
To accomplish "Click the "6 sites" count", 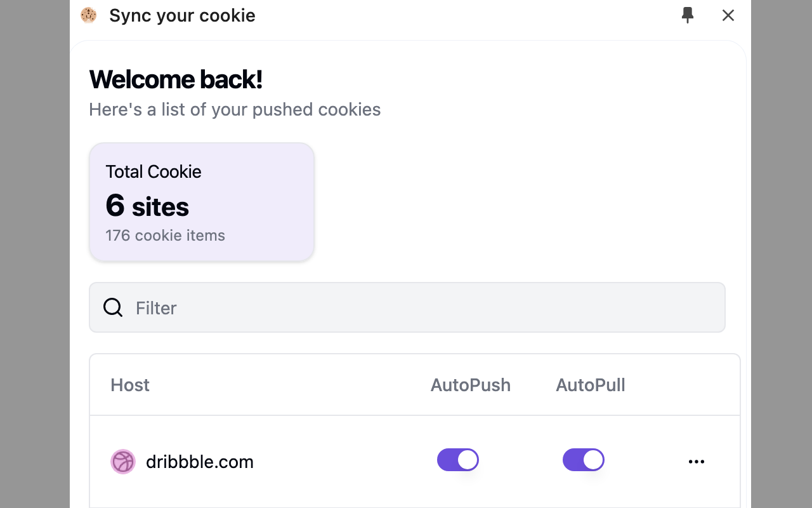I will pos(147,206).
